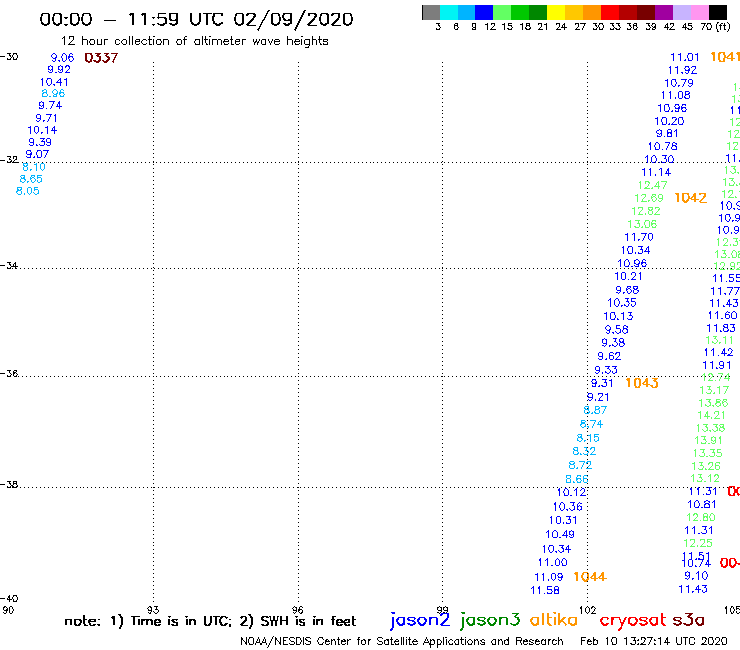Screen dimensions: 740x650
Task: Click the date text 02/09/2020 in the title
Action: point(293,20)
